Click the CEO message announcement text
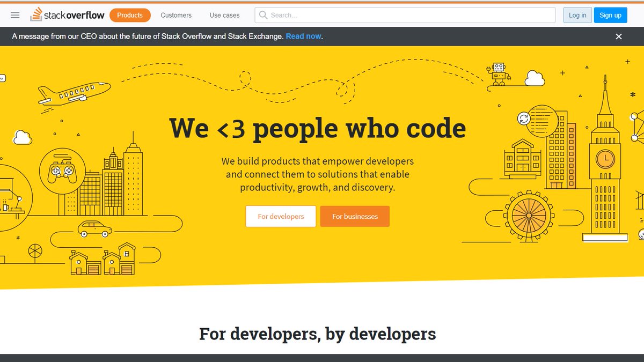Screen dimensions: 644x362 148,36
